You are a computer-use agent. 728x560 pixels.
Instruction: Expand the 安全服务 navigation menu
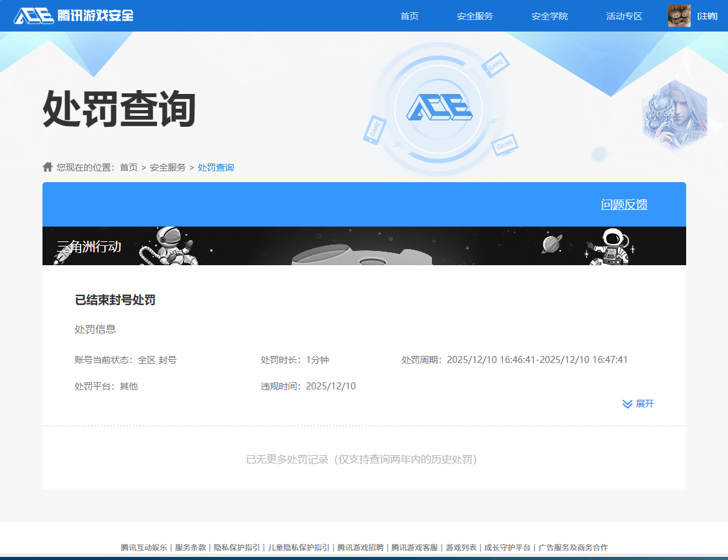click(x=474, y=15)
